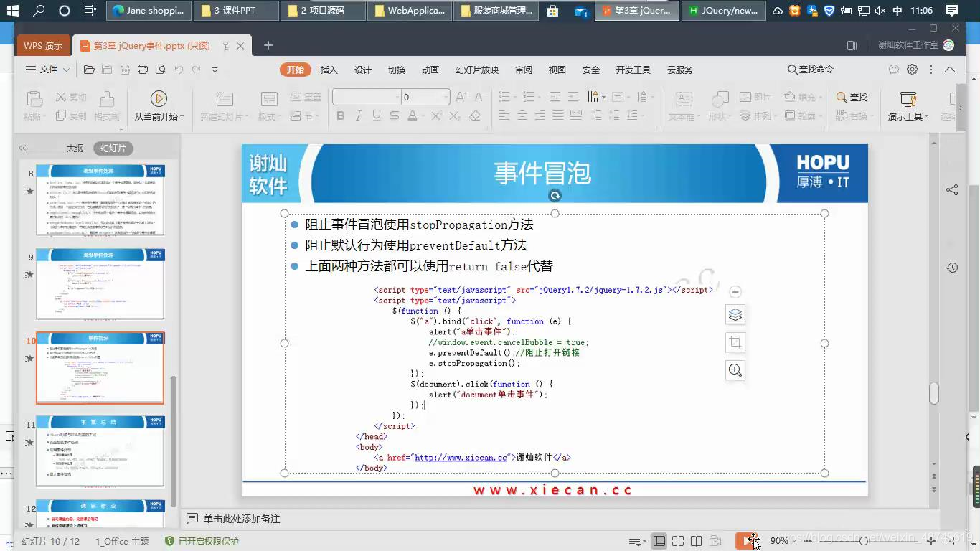Click 谢灿软件工作室 account label
980x551 pixels.
(908, 45)
